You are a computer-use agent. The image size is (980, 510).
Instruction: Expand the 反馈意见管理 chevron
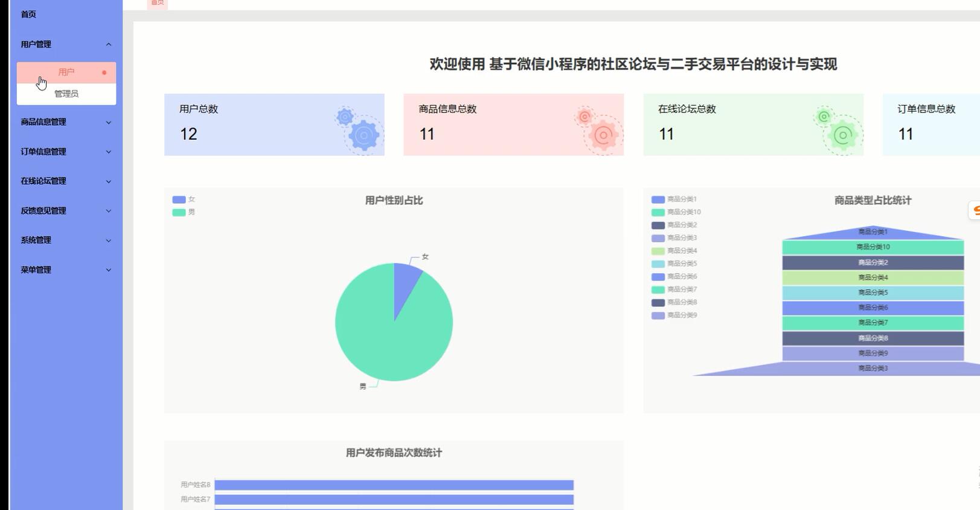109,211
